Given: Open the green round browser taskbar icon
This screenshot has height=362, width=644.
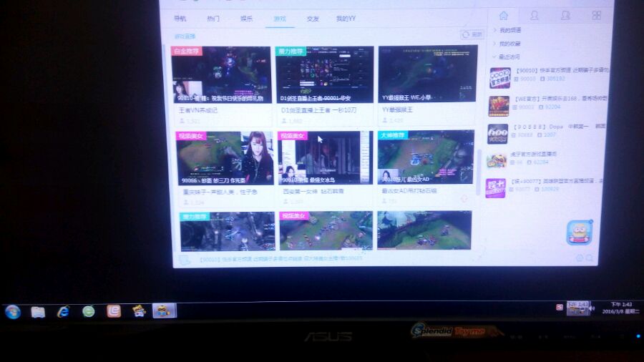Looking at the screenshot, I should pos(88,311).
